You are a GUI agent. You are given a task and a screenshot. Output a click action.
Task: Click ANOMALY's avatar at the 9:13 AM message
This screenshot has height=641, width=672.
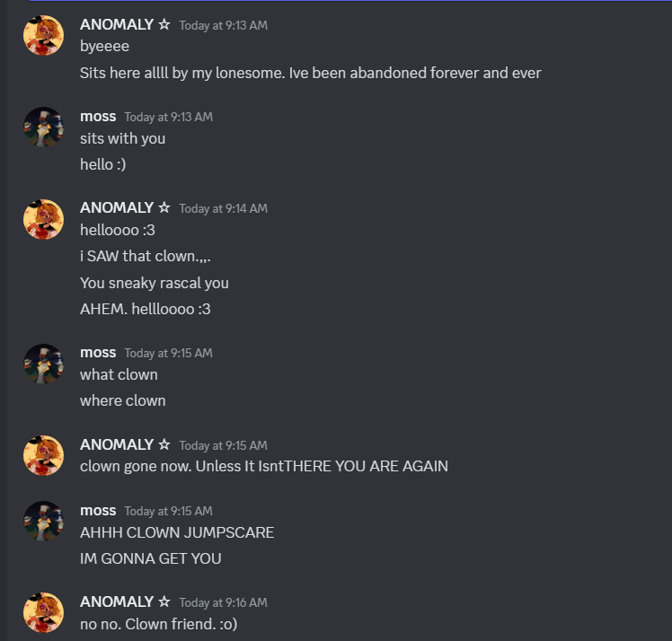pyautogui.click(x=43, y=36)
